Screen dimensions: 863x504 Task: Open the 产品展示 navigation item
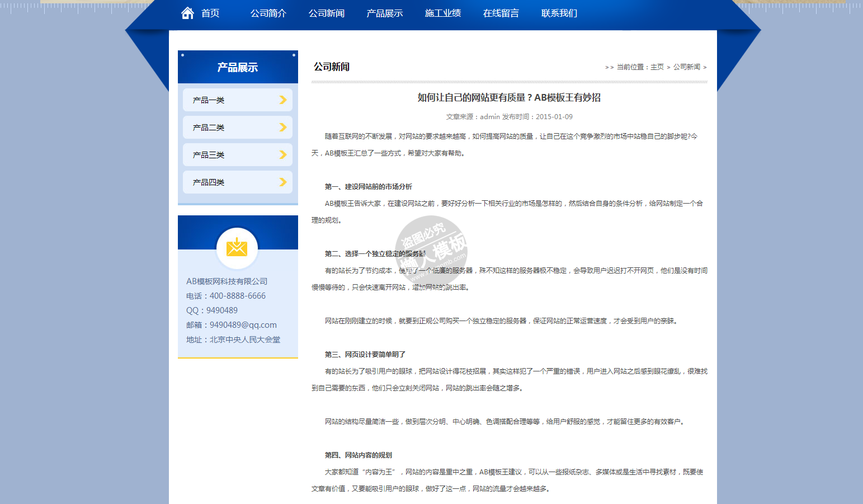tap(385, 13)
